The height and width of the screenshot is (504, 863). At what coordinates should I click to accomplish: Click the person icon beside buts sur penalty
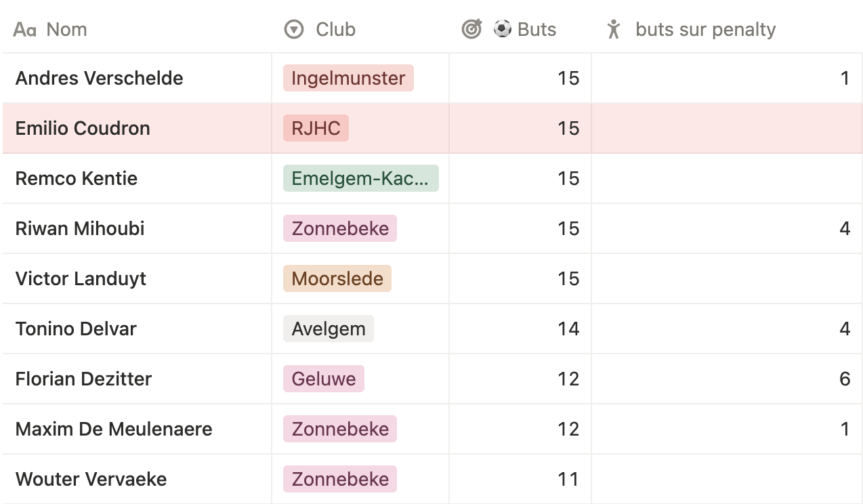point(614,29)
